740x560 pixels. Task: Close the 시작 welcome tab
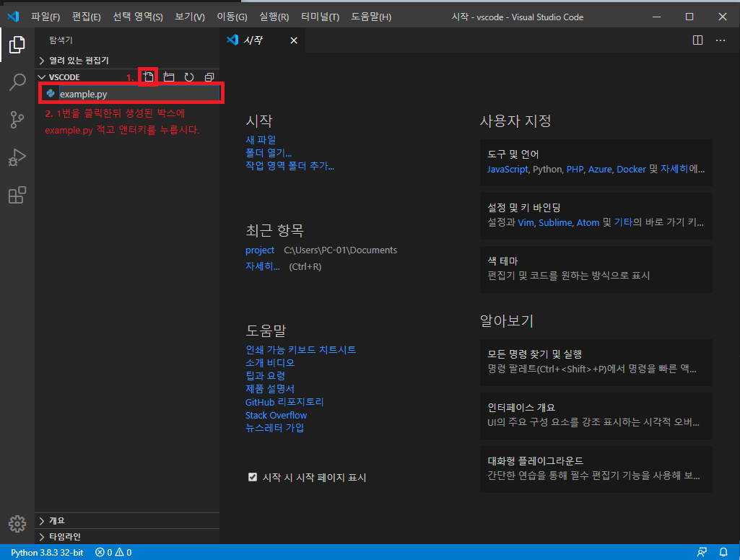(294, 40)
